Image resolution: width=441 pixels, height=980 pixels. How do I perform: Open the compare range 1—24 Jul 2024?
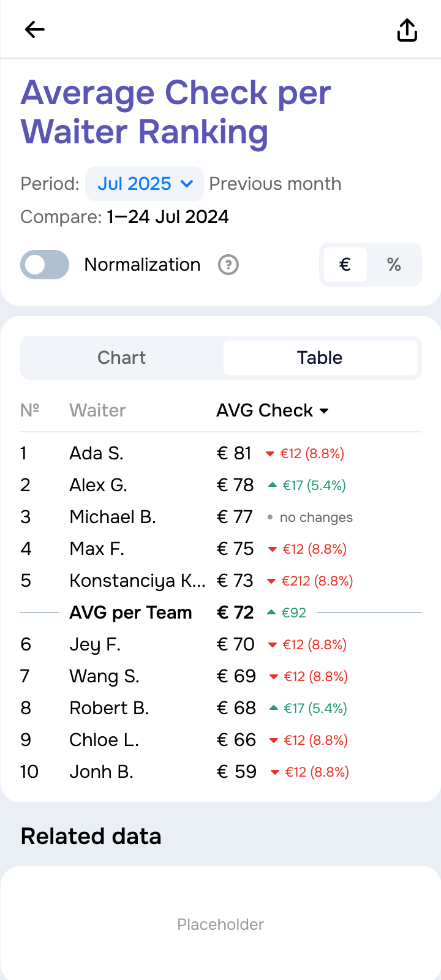167,217
